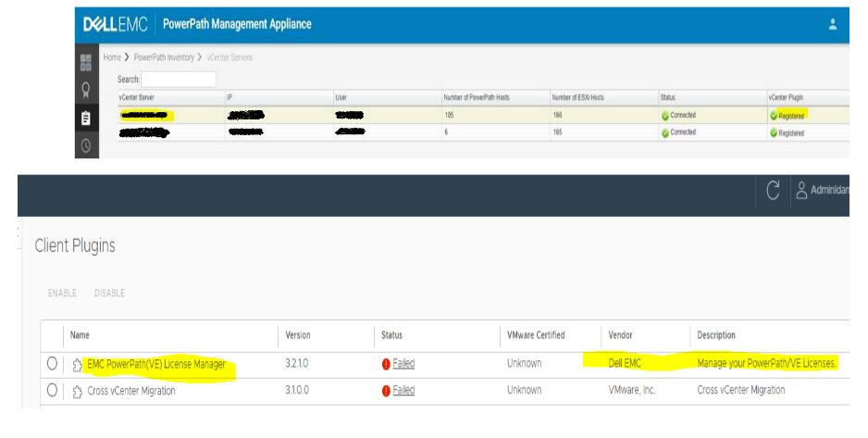Click VMware, Inc. vendor cell

click(x=632, y=390)
